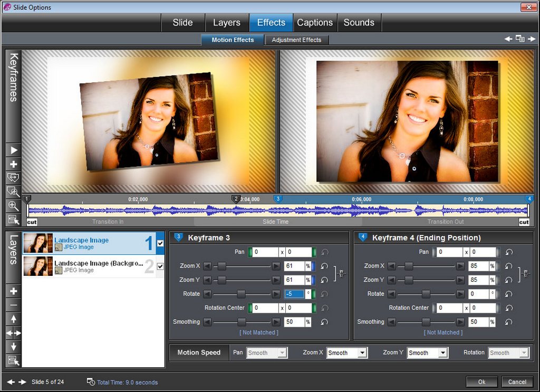This screenshot has height=392, width=540.
Task: Move the layer down with down arrow
Action: (14, 347)
